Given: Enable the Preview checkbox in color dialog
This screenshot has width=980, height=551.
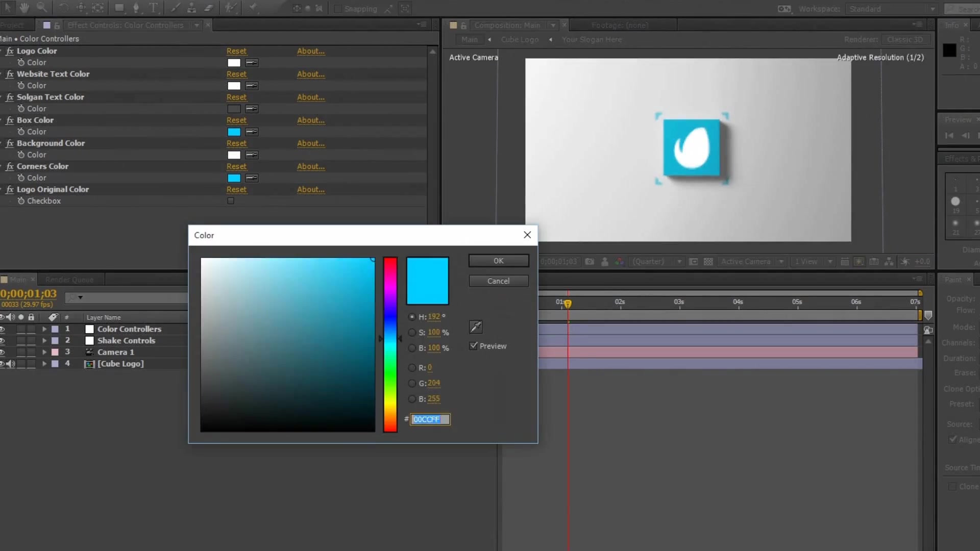Looking at the screenshot, I should click(x=473, y=345).
